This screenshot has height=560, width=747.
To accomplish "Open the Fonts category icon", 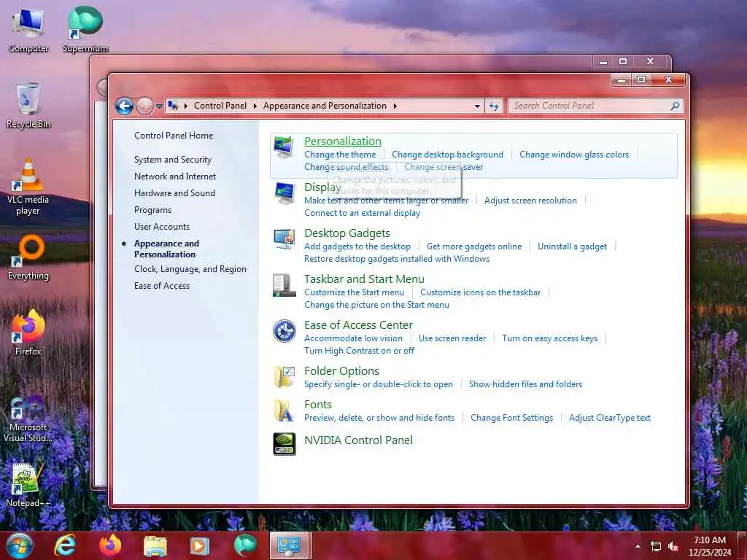I will tap(284, 411).
